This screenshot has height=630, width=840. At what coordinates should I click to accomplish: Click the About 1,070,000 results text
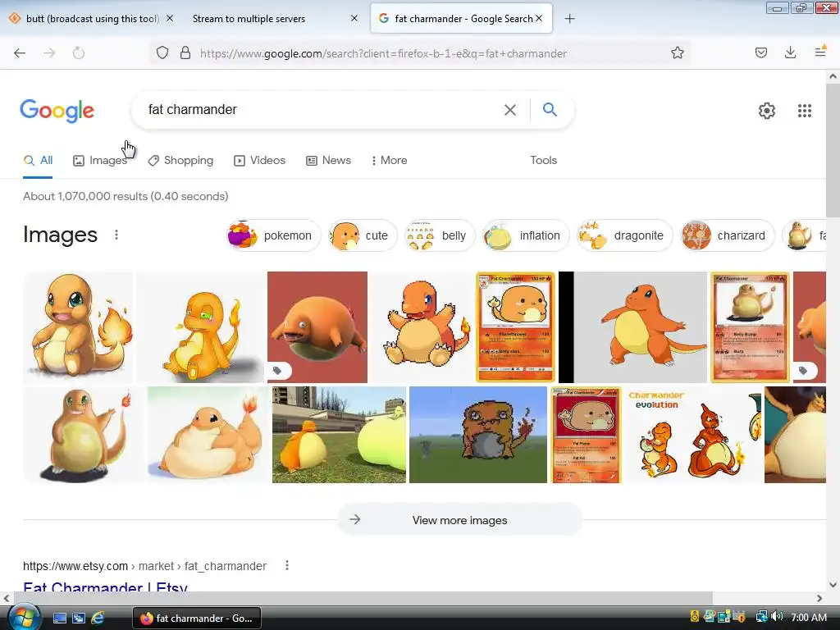click(126, 196)
